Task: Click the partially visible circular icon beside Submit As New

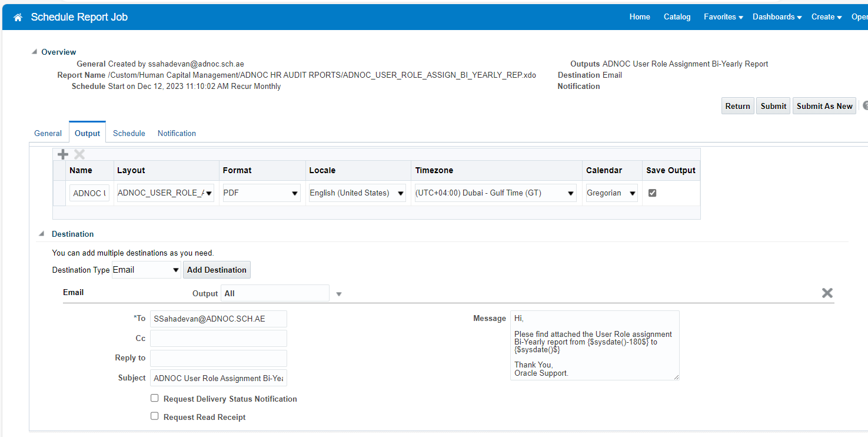Action: pos(864,105)
